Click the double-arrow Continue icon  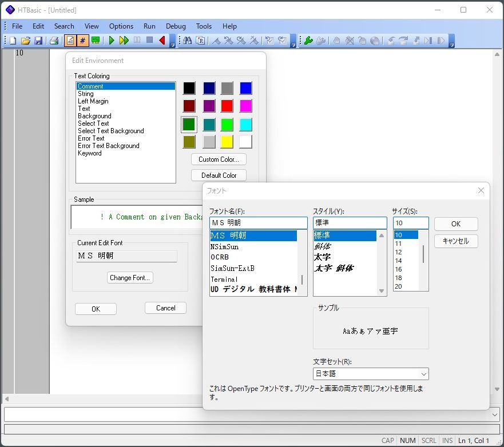[124, 41]
